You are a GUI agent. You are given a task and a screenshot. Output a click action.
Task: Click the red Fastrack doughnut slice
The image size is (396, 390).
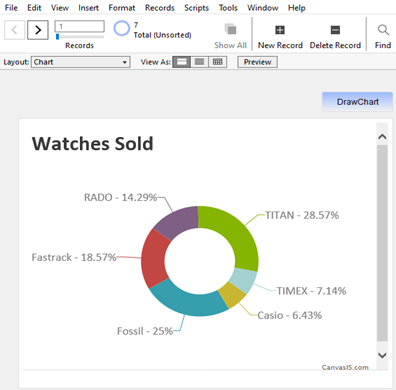click(x=153, y=258)
